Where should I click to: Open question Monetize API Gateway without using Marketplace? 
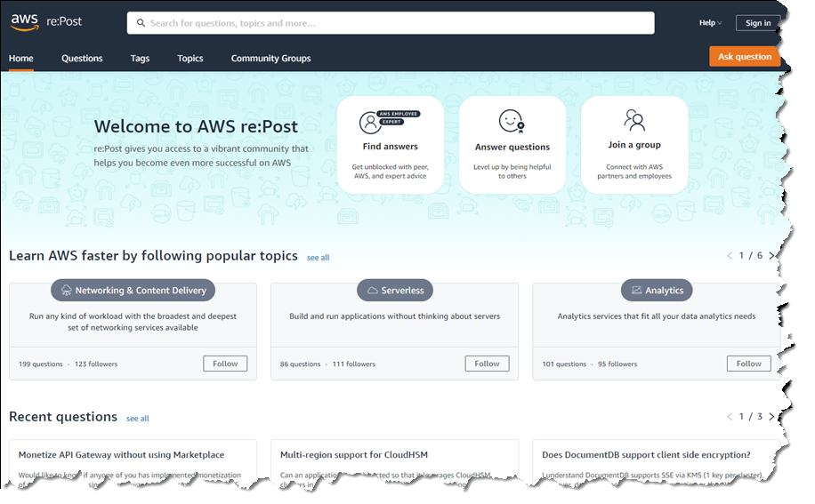122,455
